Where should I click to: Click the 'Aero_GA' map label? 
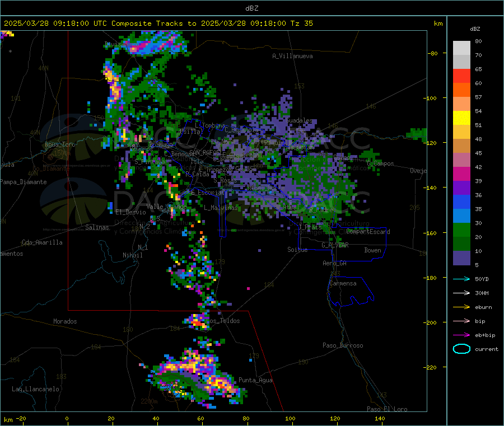point(335,263)
